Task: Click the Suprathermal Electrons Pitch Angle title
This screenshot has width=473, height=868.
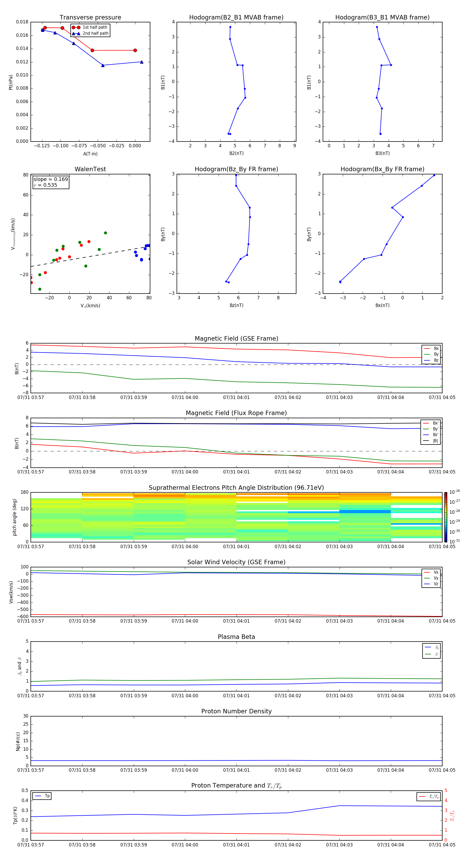Action: pyautogui.click(x=236, y=488)
